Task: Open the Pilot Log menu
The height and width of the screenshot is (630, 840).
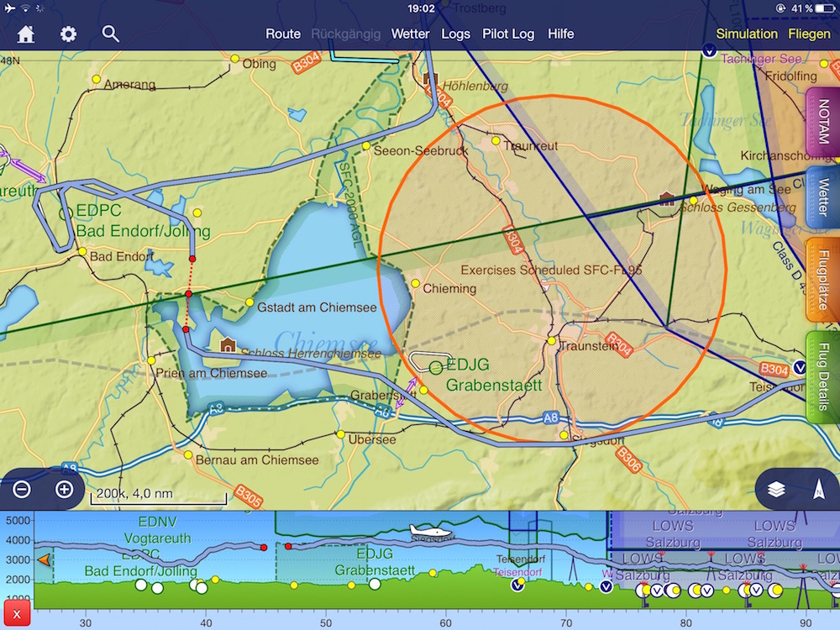Action: (x=508, y=34)
